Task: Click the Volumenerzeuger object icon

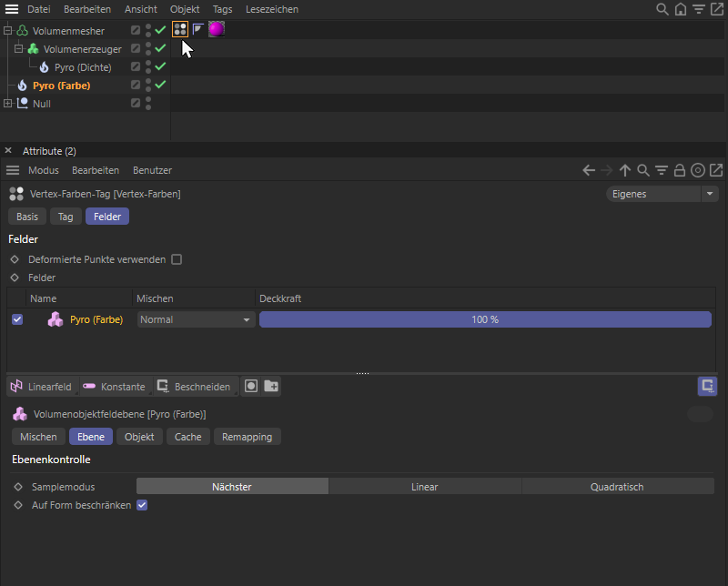Action: tap(33, 49)
